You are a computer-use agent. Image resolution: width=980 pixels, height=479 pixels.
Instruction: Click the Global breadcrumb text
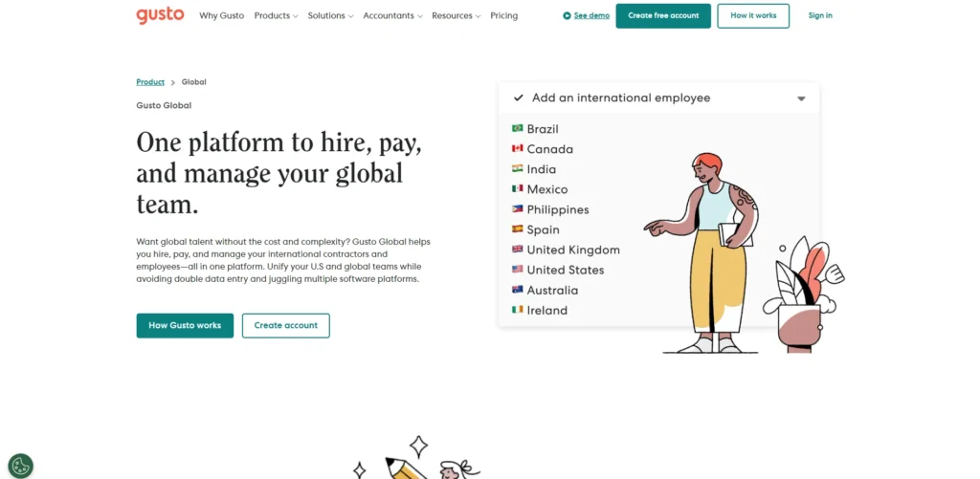(193, 82)
